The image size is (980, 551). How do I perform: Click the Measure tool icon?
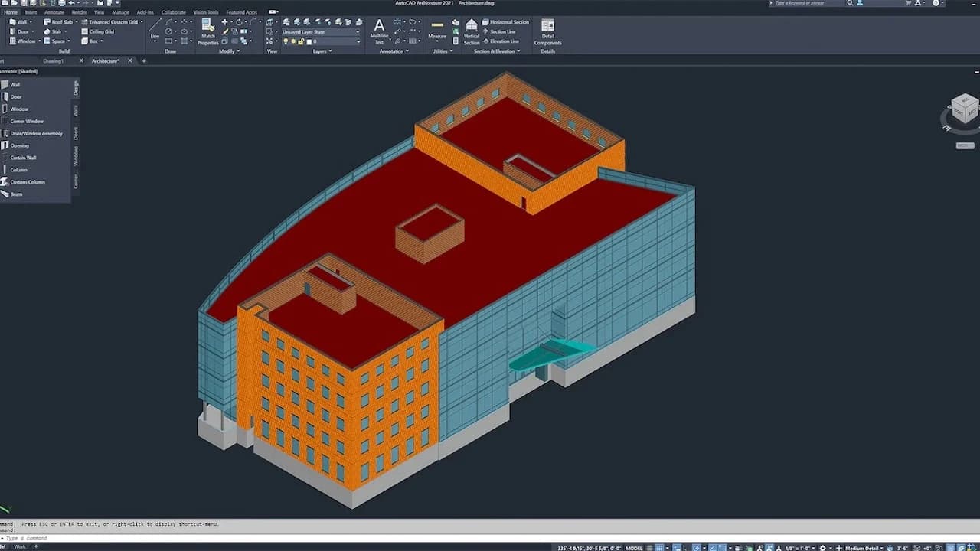pyautogui.click(x=437, y=27)
